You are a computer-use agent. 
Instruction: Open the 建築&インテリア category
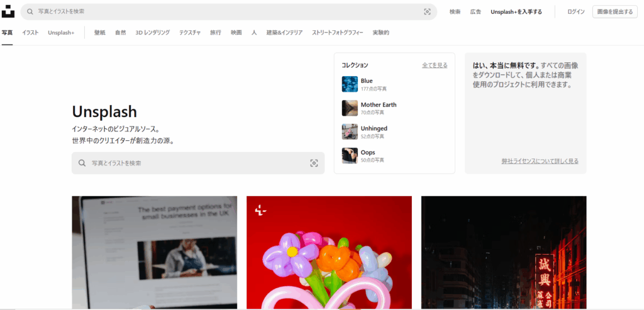pyautogui.click(x=285, y=33)
